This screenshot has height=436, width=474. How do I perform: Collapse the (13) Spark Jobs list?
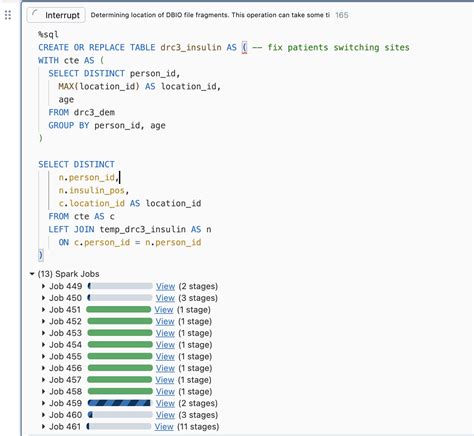32,274
